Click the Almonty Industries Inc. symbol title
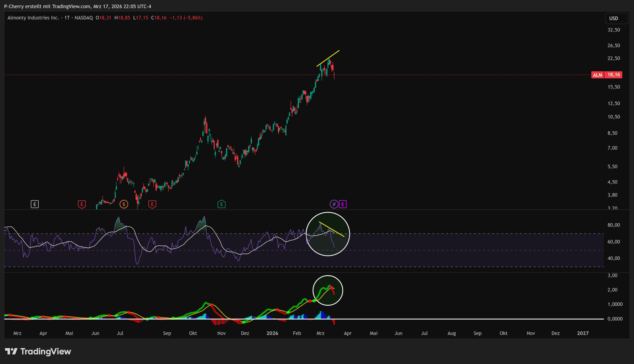634x364 pixels. (x=33, y=18)
